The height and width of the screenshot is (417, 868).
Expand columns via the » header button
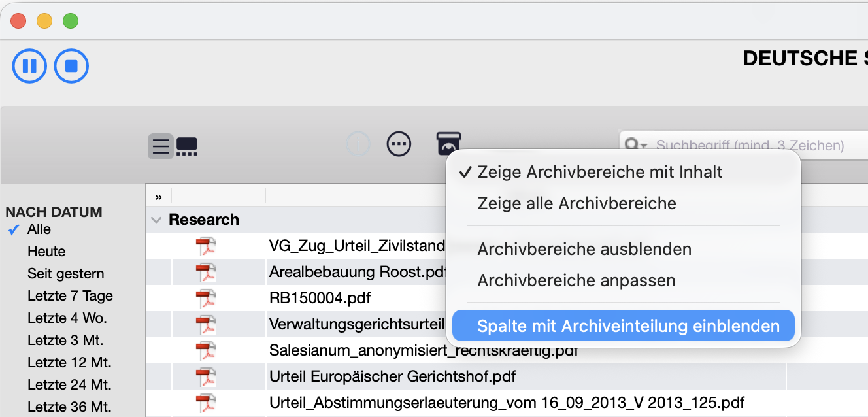[x=158, y=196]
